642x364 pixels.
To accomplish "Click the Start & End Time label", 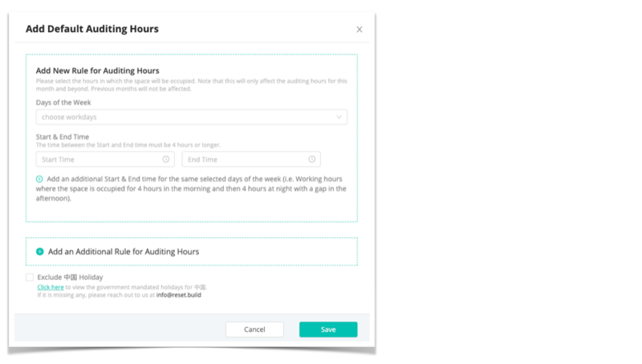I will coord(63,136).
